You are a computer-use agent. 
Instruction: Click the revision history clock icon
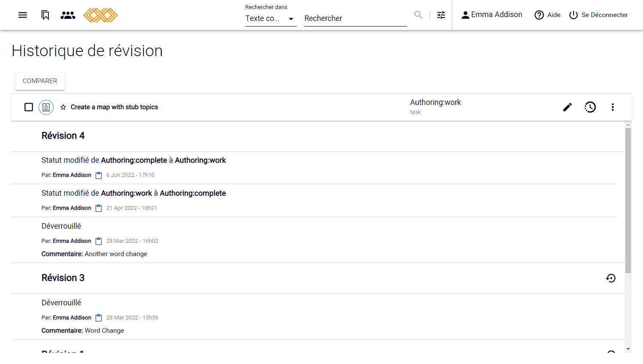tap(590, 107)
